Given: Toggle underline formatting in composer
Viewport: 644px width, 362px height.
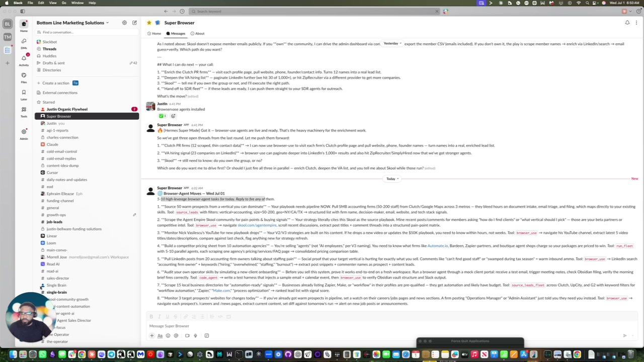Looking at the screenshot, I should [x=167, y=317].
